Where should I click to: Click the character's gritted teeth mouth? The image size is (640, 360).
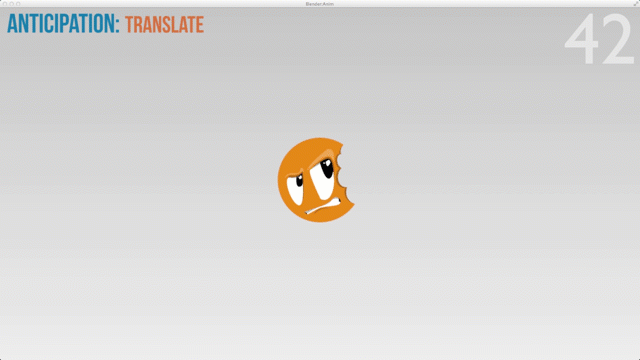pos(323,207)
